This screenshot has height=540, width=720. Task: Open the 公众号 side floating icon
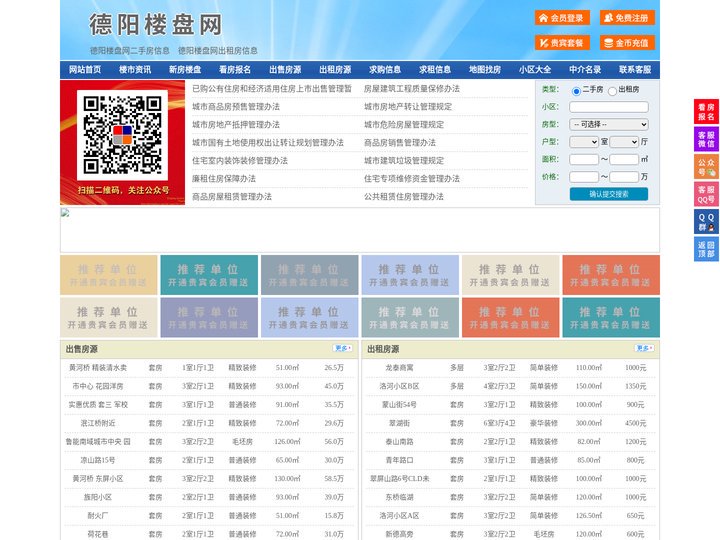(706, 167)
